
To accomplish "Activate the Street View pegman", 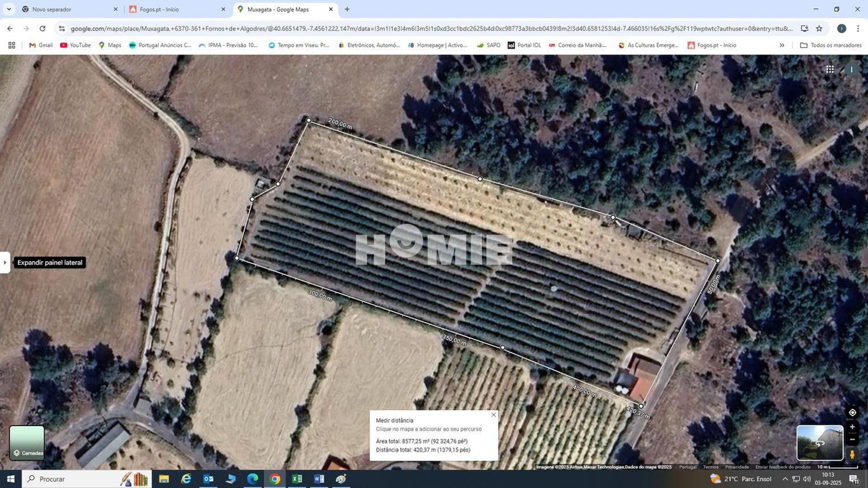I will (852, 454).
